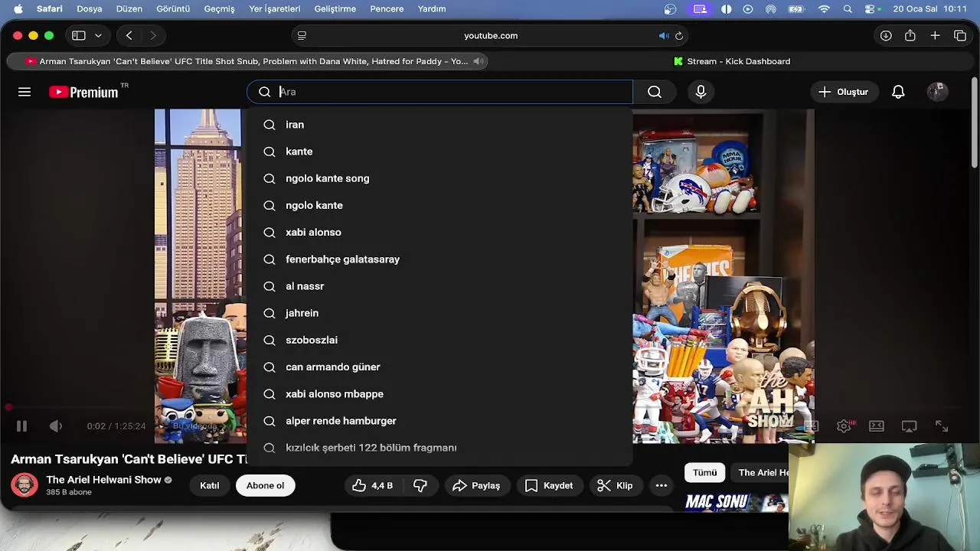980x551 pixels.
Task: Reload the page in Safari address bar
Action: (x=679, y=35)
